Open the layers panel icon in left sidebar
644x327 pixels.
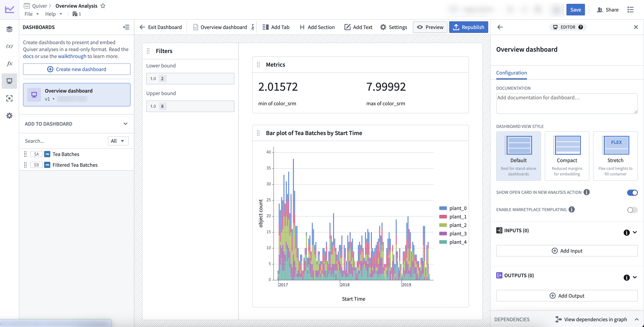(9, 29)
